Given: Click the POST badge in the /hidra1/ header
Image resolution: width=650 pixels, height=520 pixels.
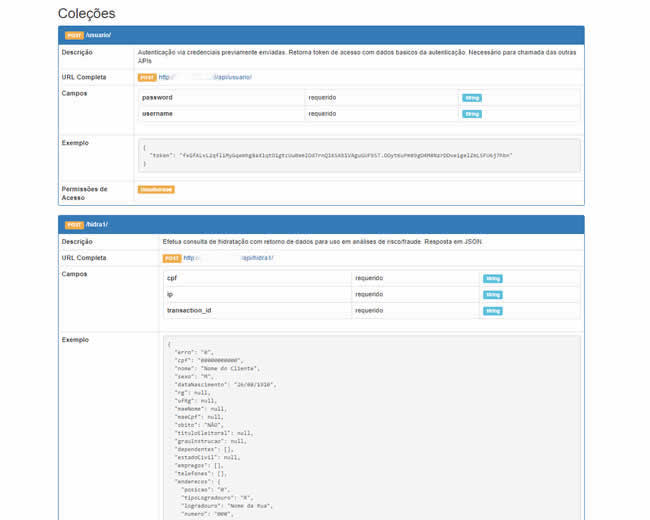Looking at the screenshot, I should click(x=74, y=225).
